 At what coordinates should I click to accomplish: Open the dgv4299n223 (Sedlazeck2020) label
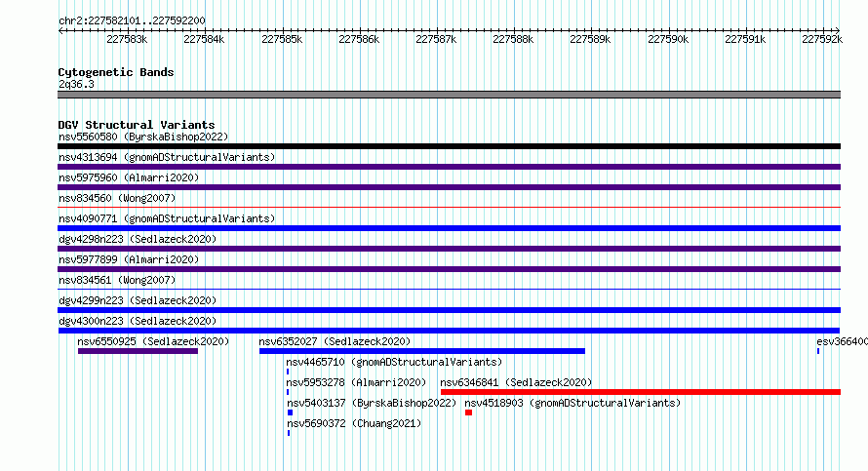point(138,300)
